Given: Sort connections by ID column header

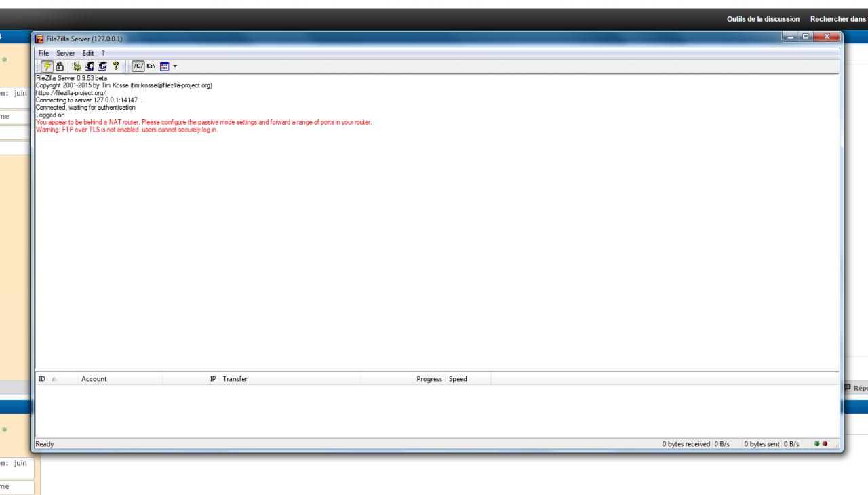Looking at the screenshot, I should (x=56, y=379).
